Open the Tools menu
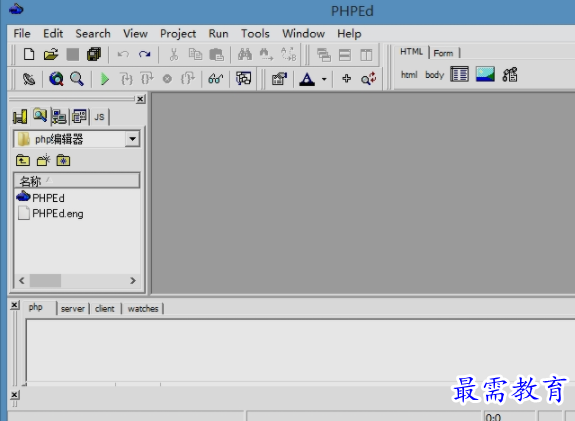575x421 pixels. 255,33
